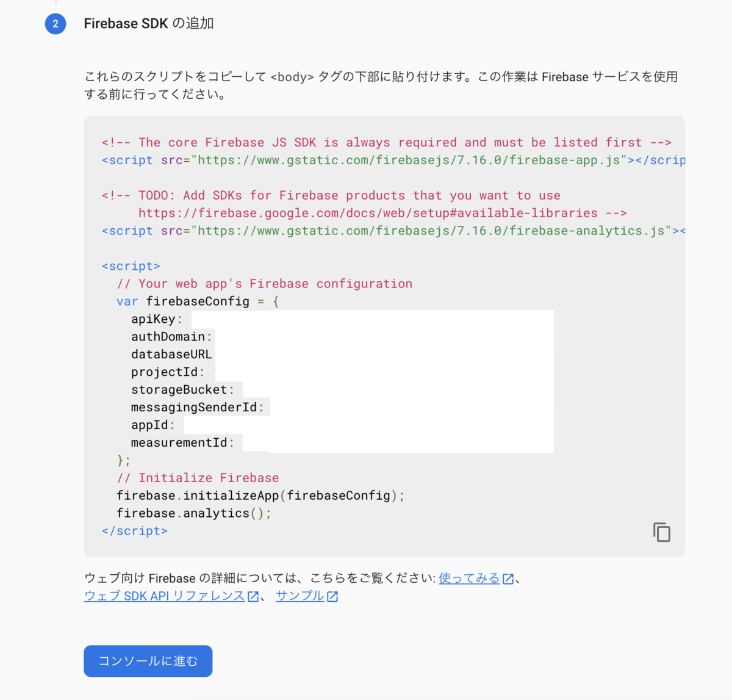
Task: Click the opening <script> tag line
Action: click(x=131, y=266)
